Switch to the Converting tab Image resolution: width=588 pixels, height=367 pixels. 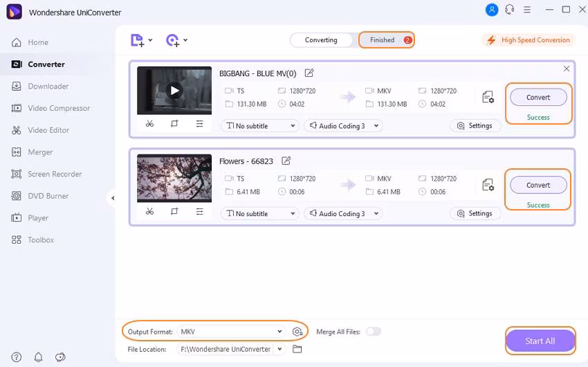point(321,40)
